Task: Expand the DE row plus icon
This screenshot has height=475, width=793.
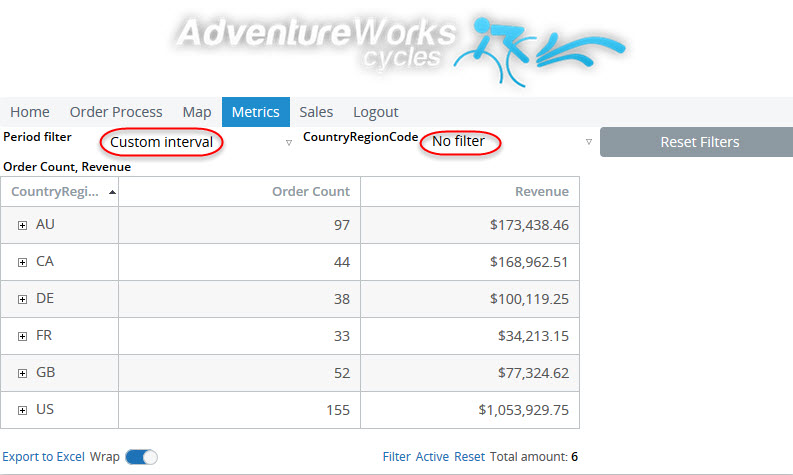Action: [x=22, y=300]
